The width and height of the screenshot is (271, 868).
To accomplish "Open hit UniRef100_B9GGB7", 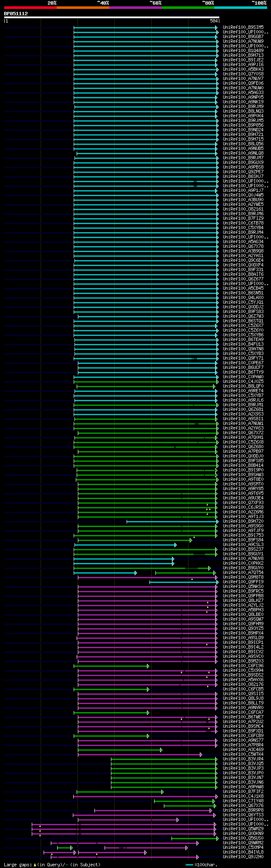I will pos(243,37).
